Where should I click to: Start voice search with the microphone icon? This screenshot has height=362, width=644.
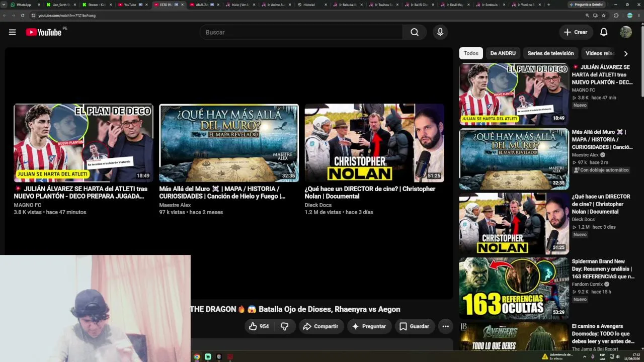[x=440, y=32]
